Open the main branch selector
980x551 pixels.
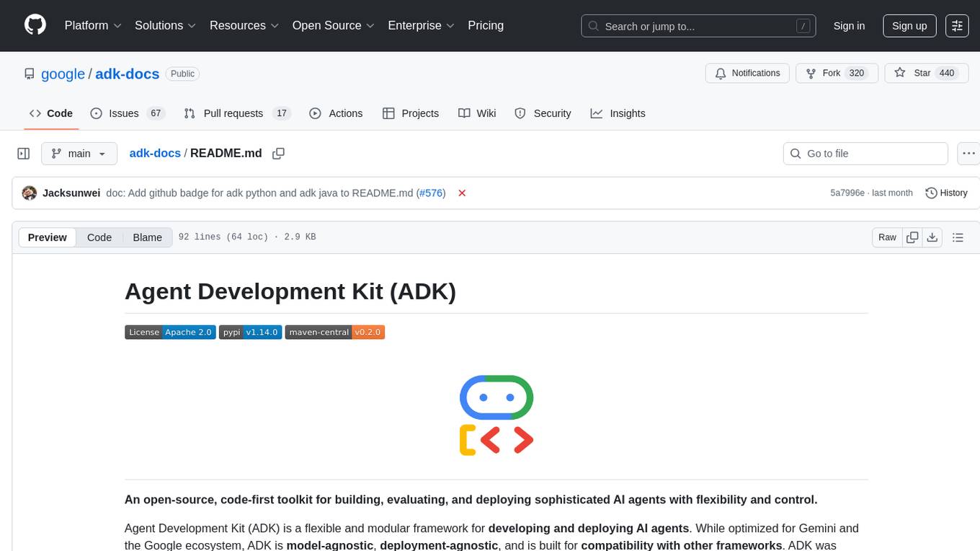click(79, 154)
